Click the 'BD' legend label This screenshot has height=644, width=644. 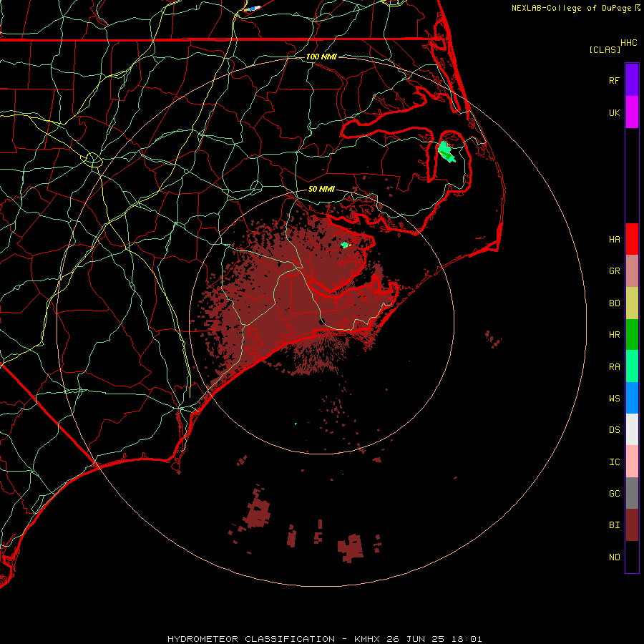pyautogui.click(x=615, y=303)
